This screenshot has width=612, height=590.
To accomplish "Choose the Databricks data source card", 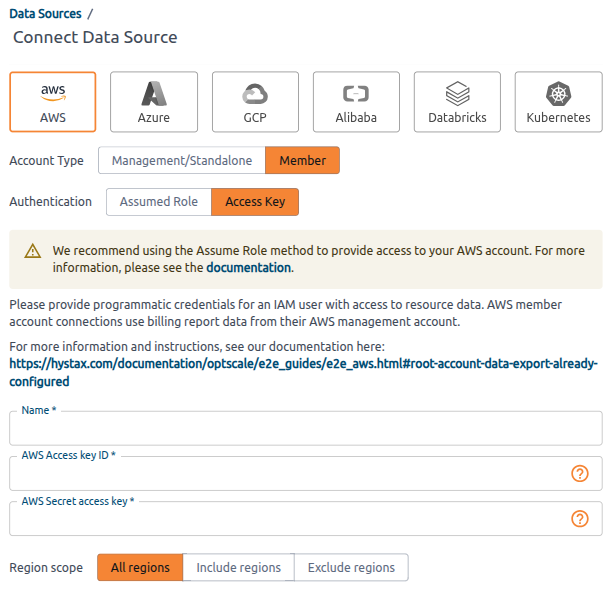I will (x=457, y=102).
